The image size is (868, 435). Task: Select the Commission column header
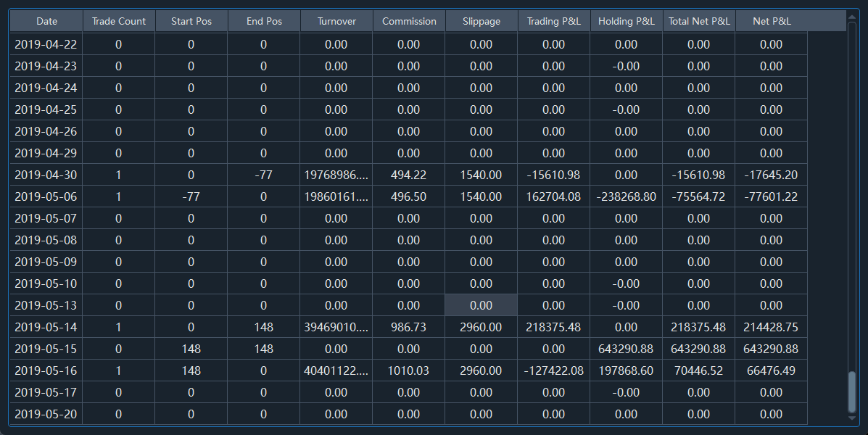coord(409,21)
